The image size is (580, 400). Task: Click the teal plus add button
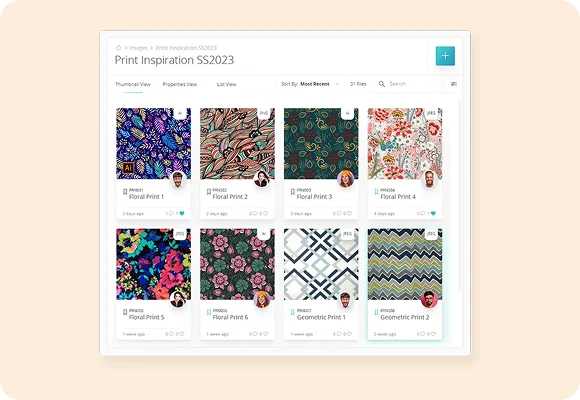click(445, 56)
